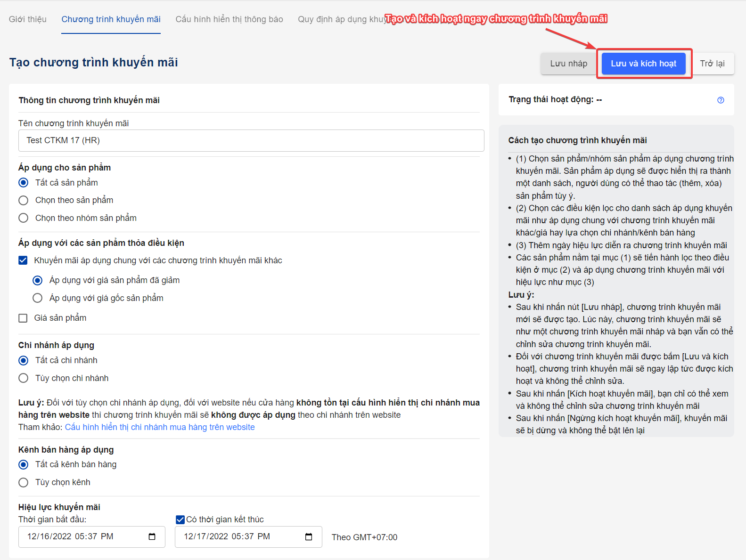Select 'Tùy chọn chi nhánh' radio button

click(x=23, y=378)
